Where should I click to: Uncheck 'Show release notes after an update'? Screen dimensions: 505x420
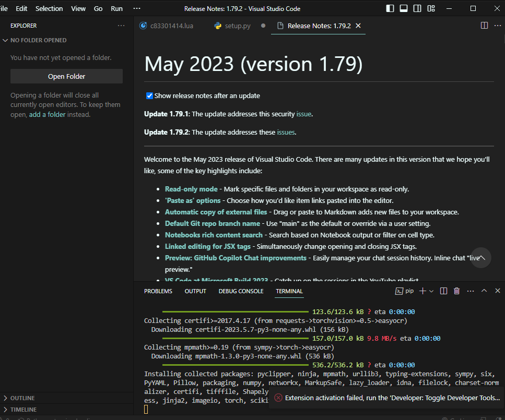[x=149, y=95]
